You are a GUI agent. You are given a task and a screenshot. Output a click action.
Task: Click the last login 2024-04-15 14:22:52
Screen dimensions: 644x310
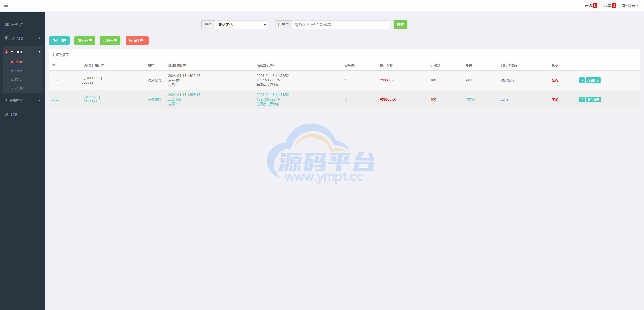(x=273, y=76)
